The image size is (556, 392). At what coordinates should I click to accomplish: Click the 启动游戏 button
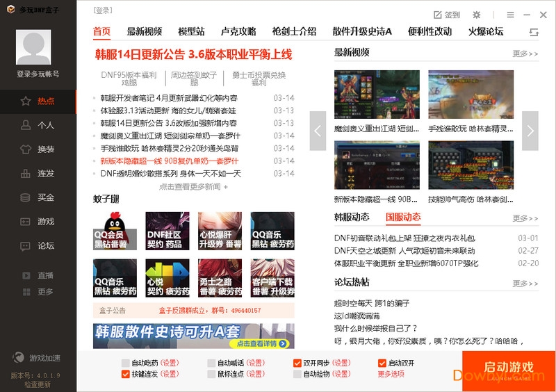pos(509,371)
